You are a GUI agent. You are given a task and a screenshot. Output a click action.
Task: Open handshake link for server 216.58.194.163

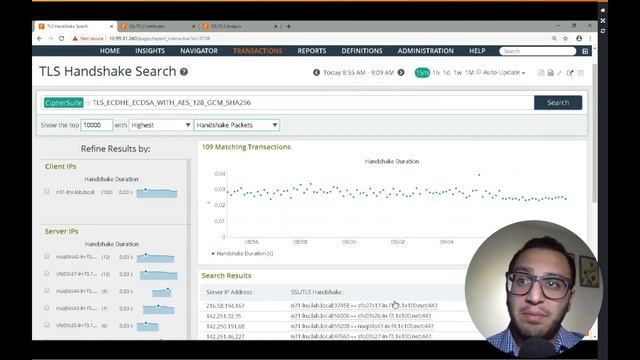pos(364,305)
